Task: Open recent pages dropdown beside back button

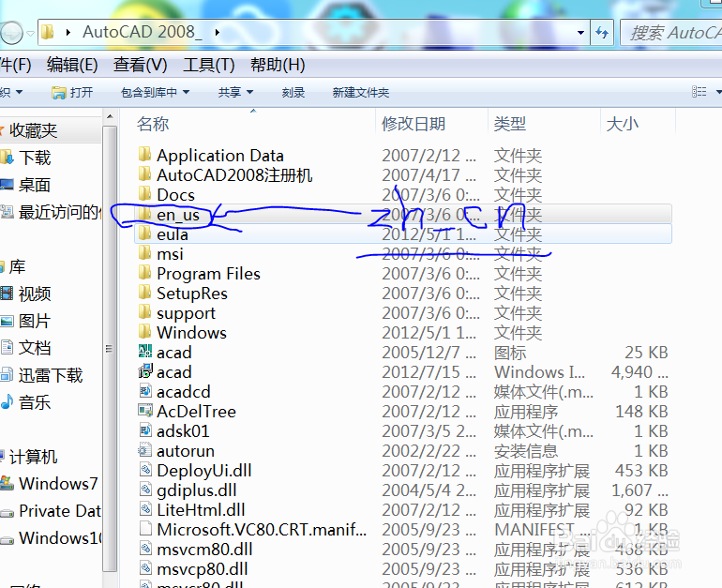Action: click(x=30, y=33)
